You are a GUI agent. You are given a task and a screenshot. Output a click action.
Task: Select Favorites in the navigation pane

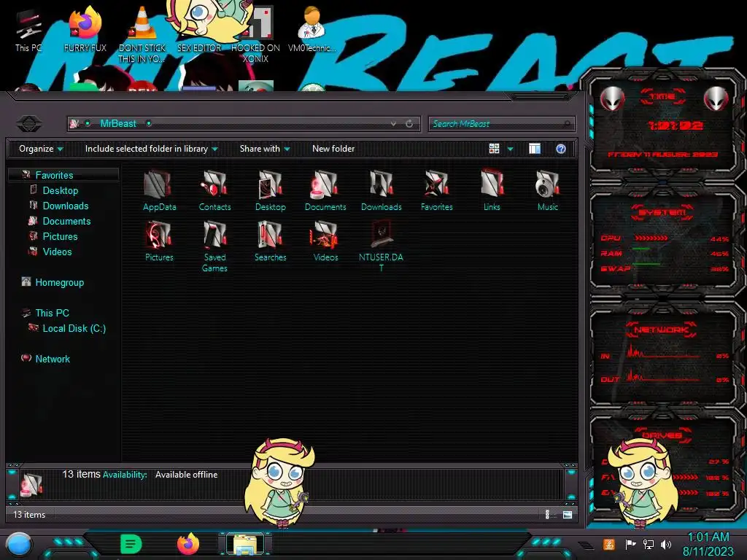(x=54, y=175)
